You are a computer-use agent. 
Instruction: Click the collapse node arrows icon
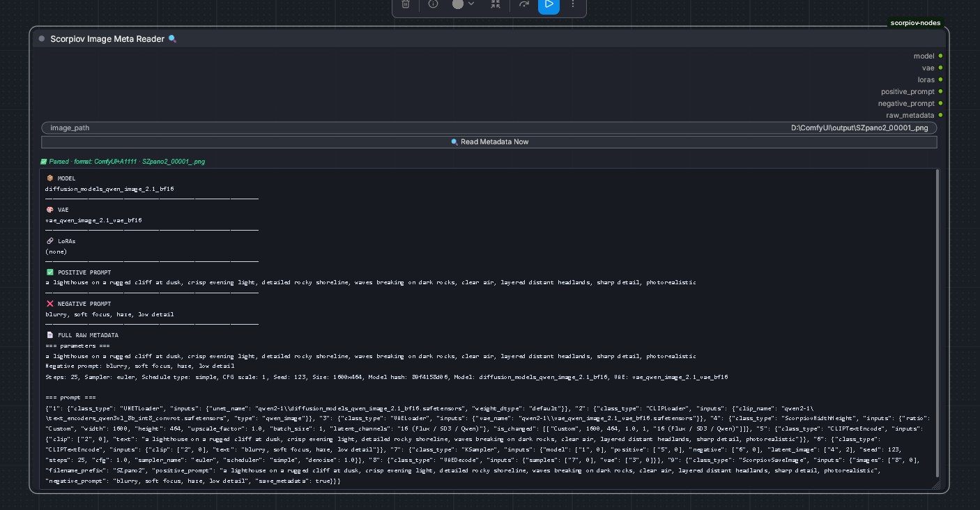pos(496,4)
